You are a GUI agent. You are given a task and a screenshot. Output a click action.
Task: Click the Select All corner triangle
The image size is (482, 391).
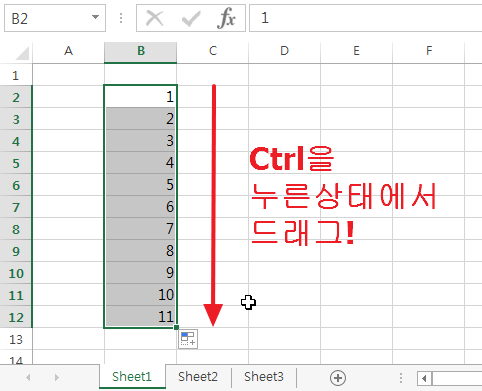22,53
